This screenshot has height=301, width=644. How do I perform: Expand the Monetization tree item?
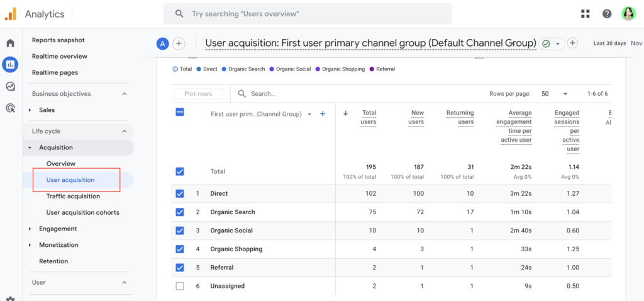point(30,245)
